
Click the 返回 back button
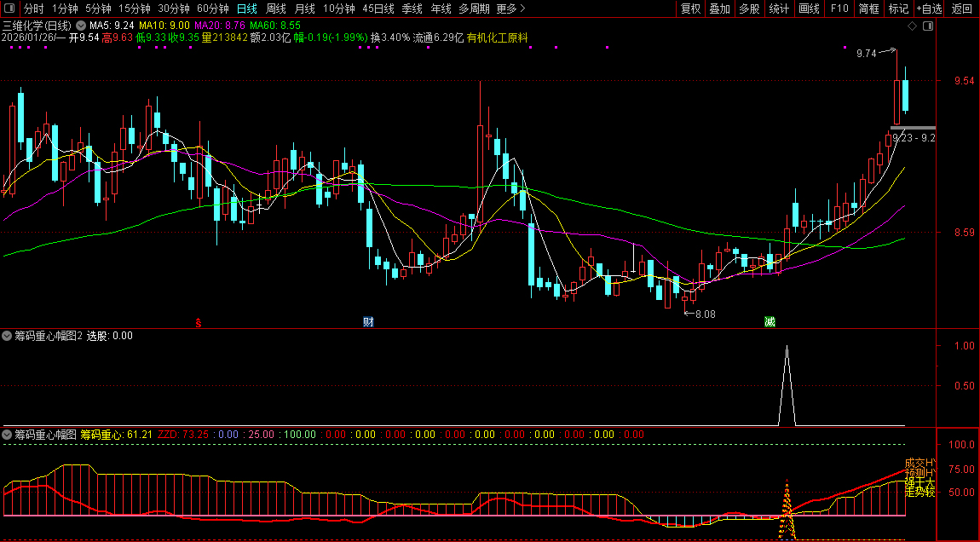(961, 9)
